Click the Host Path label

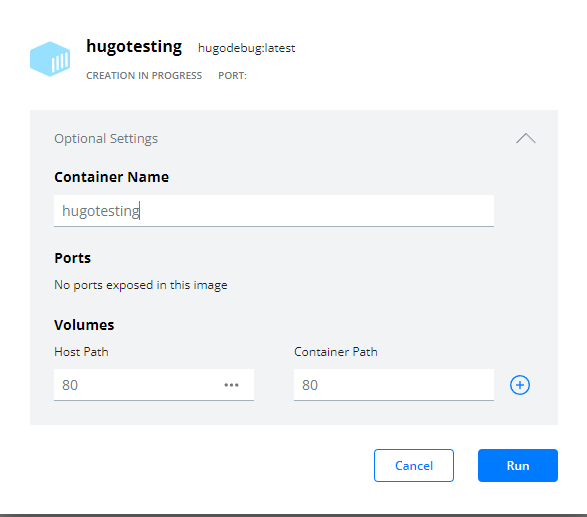click(81, 352)
